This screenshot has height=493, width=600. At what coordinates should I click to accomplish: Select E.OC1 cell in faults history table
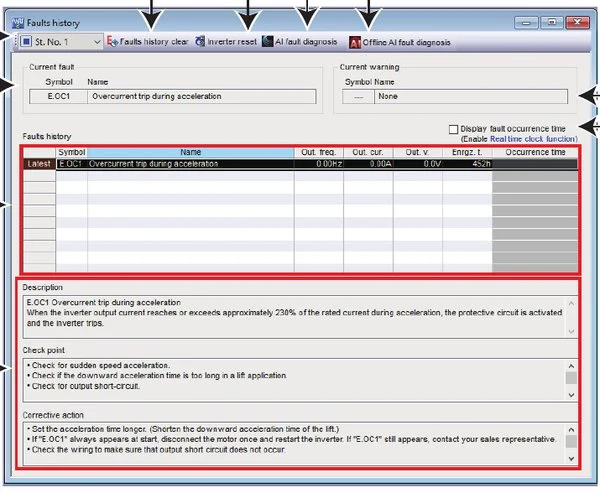tap(72, 164)
